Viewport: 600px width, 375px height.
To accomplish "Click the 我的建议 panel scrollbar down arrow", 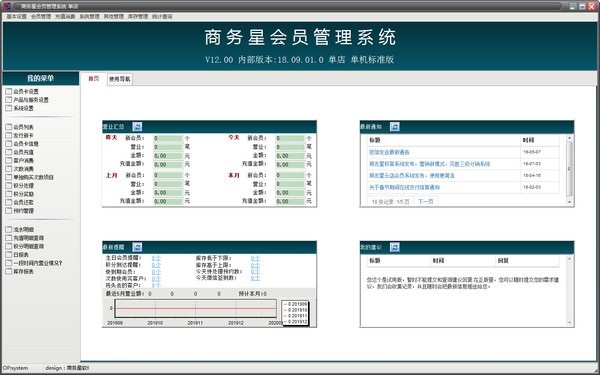I will (569, 323).
